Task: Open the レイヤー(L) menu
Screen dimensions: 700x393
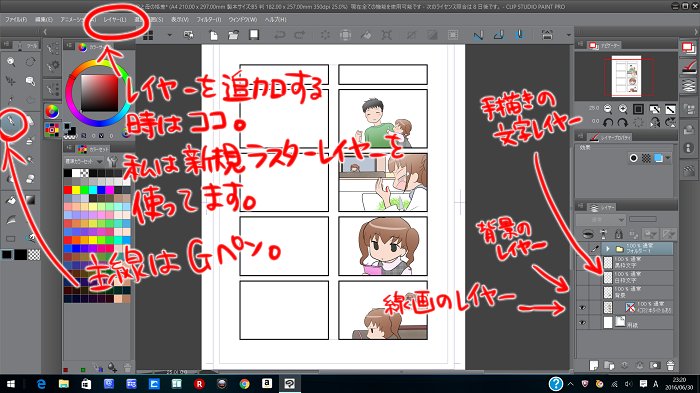Action: 115,20
